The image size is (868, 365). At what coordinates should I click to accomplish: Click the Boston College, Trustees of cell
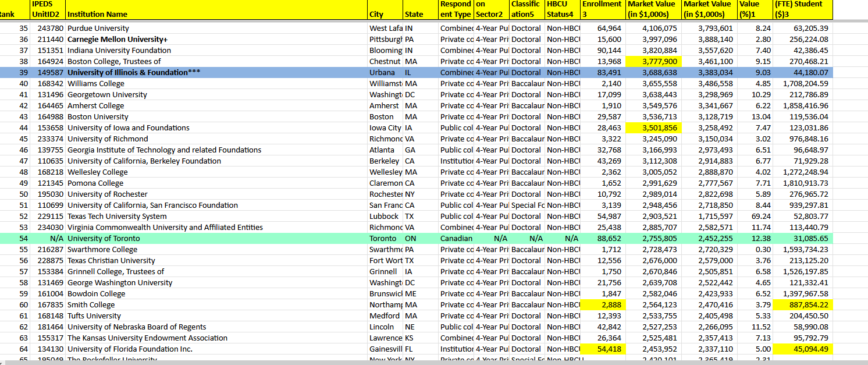(216, 61)
